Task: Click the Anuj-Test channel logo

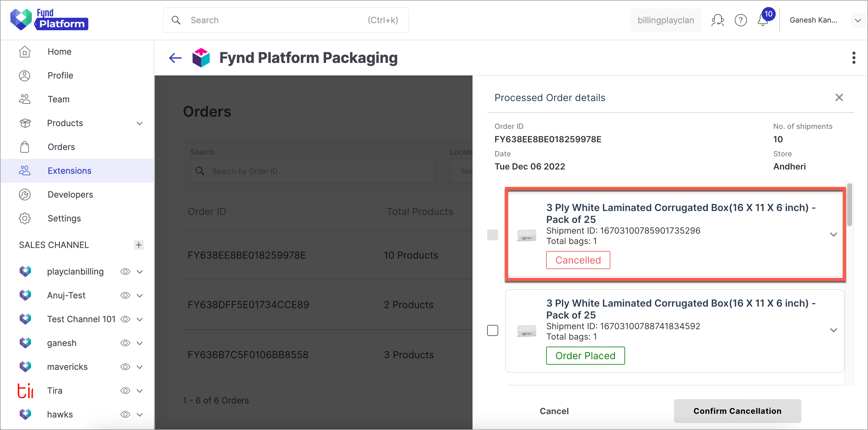Action: [x=25, y=295]
